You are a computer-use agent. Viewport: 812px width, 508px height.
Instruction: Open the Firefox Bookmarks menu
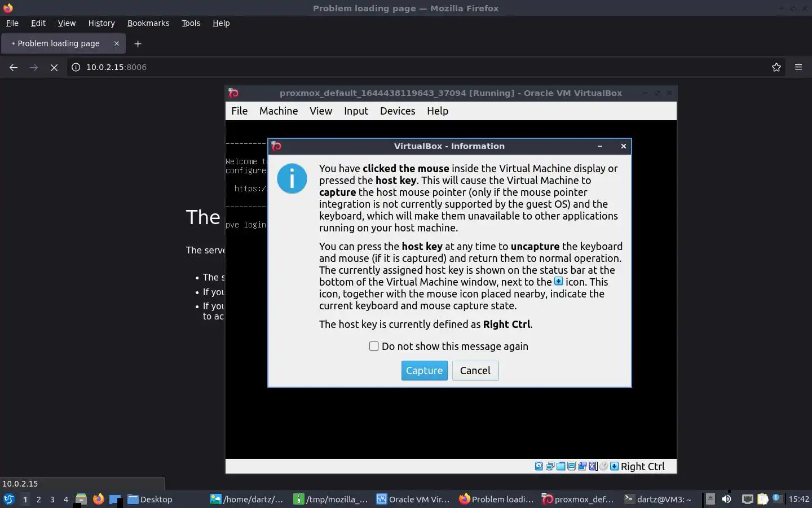[x=148, y=23]
